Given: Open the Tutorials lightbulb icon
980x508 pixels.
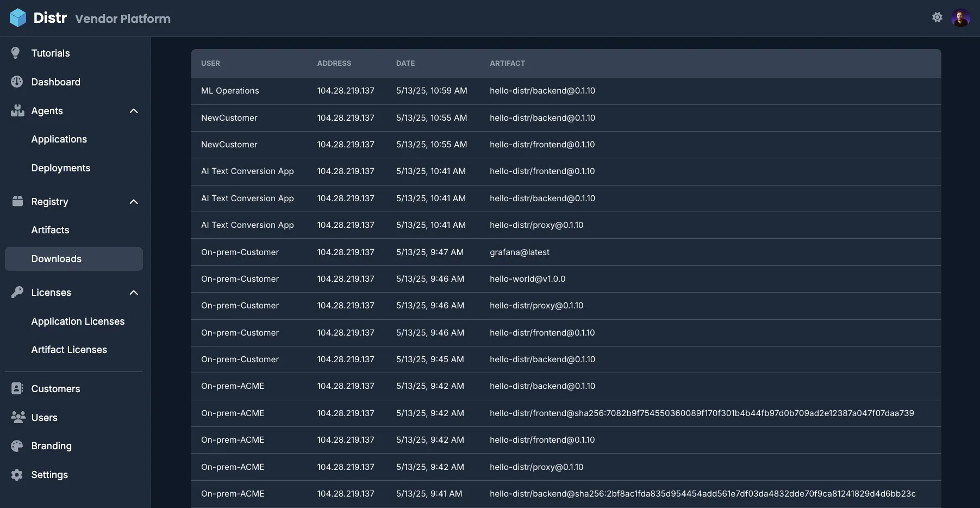Looking at the screenshot, I should (x=16, y=53).
